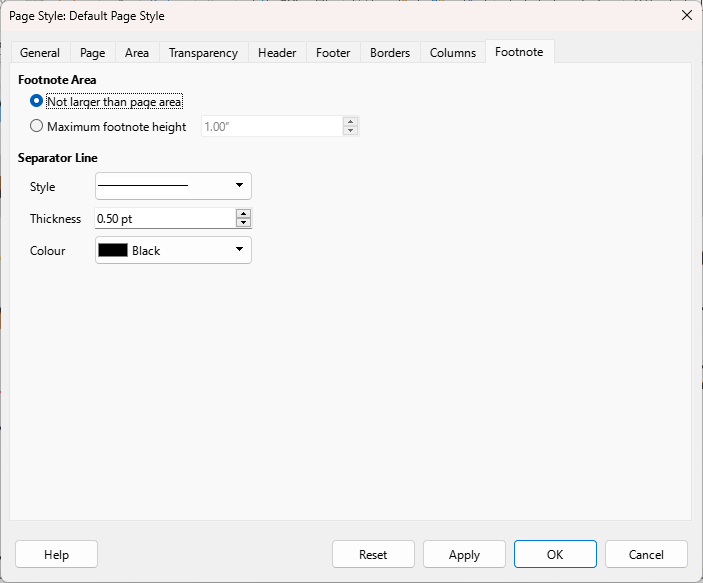Click the black colour swatch preview
The width and height of the screenshot is (703, 583).
point(113,250)
